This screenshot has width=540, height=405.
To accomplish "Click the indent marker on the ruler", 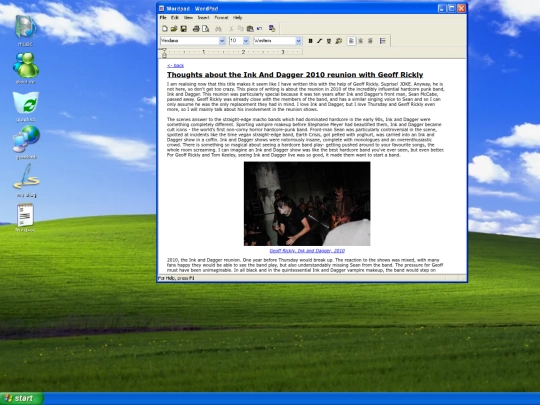I will pyautogui.click(x=164, y=53).
